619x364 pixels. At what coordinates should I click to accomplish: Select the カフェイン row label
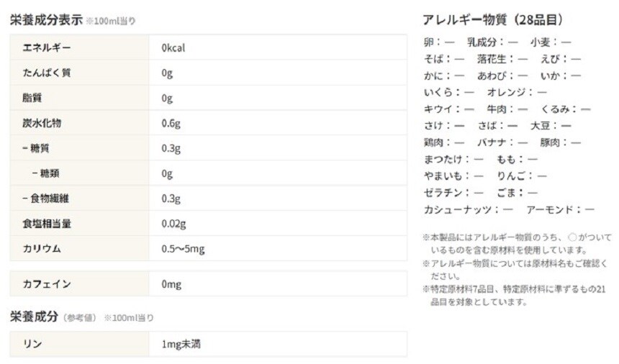[x=46, y=284]
